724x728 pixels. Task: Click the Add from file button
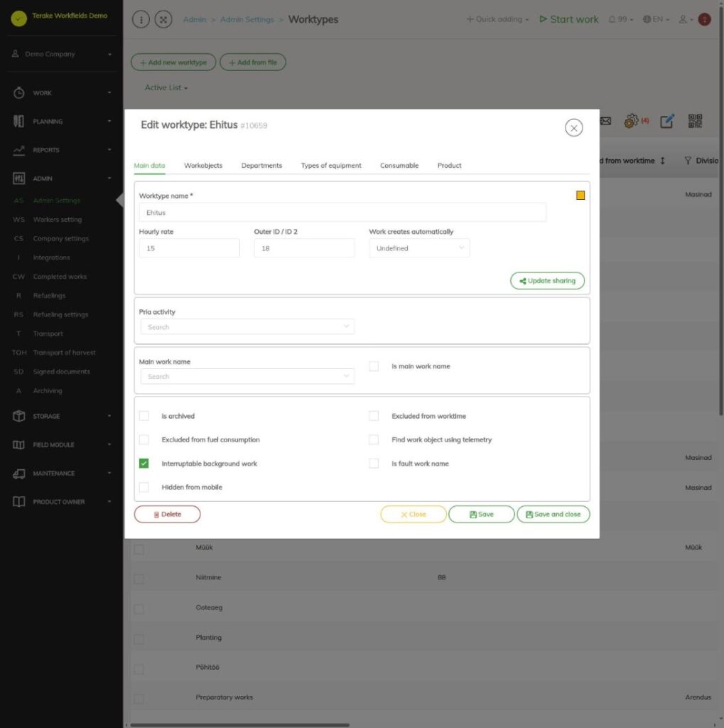tap(252, 63)
